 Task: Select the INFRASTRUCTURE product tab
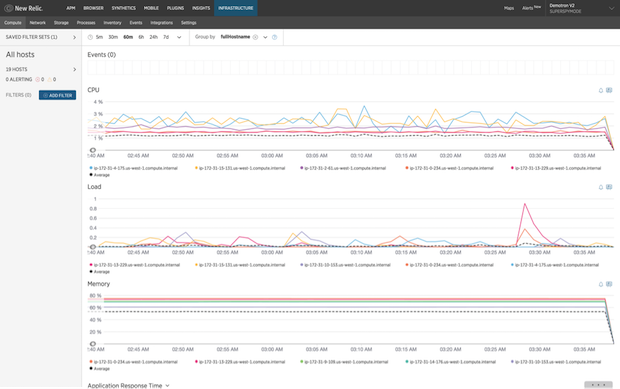click(236, 8)
